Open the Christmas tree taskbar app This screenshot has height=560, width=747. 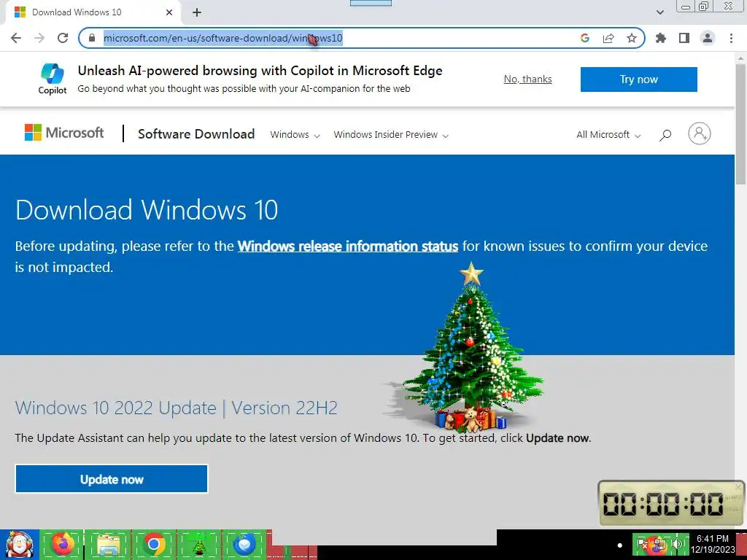tap(198, 544)
